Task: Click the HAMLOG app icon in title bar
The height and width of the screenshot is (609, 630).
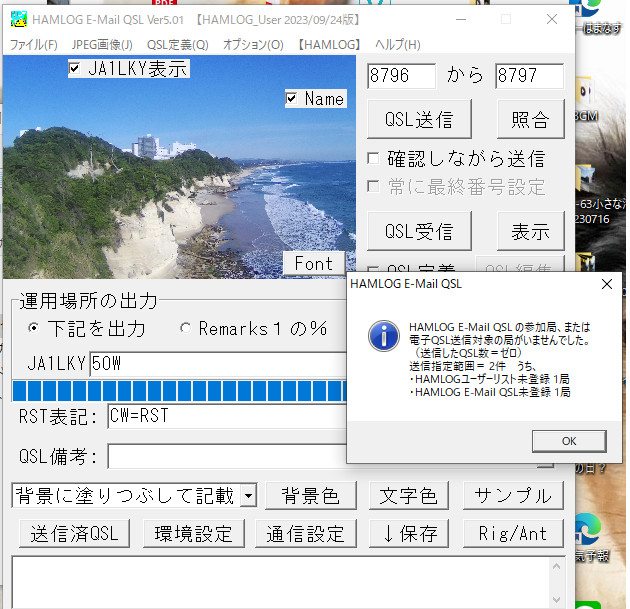Action: tap(18, 19)
